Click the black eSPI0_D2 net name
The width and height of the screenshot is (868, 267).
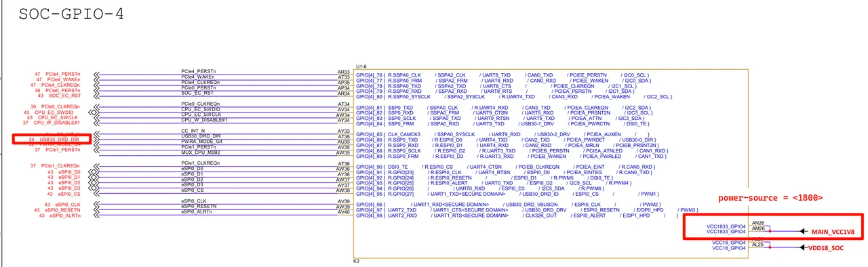192,180
